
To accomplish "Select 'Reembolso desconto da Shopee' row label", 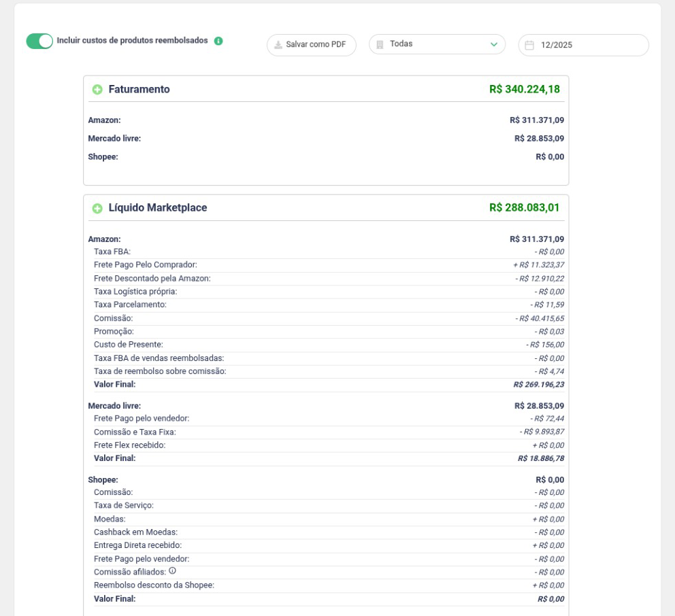I will pyautogui.click(x=154, y=585).
